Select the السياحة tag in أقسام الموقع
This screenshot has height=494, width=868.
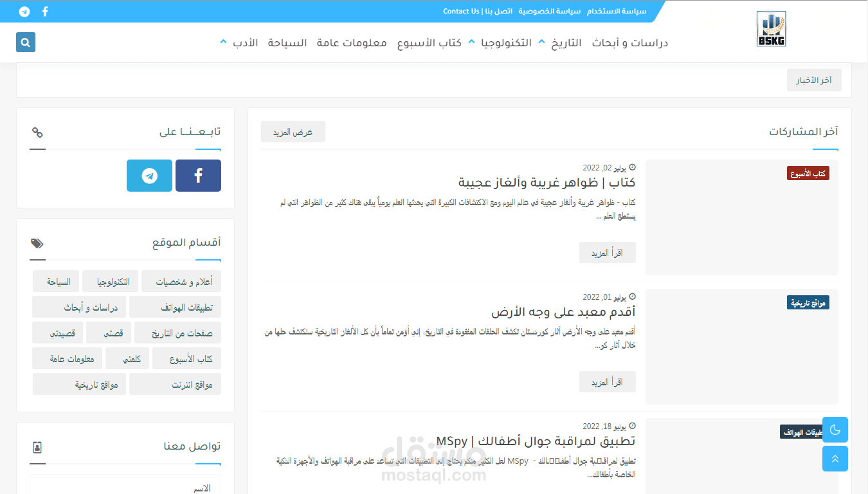(x=56, y=281)
